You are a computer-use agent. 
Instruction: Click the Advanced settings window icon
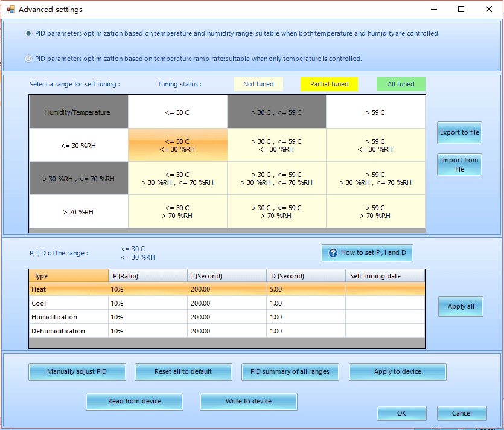[x=10, y=10]
